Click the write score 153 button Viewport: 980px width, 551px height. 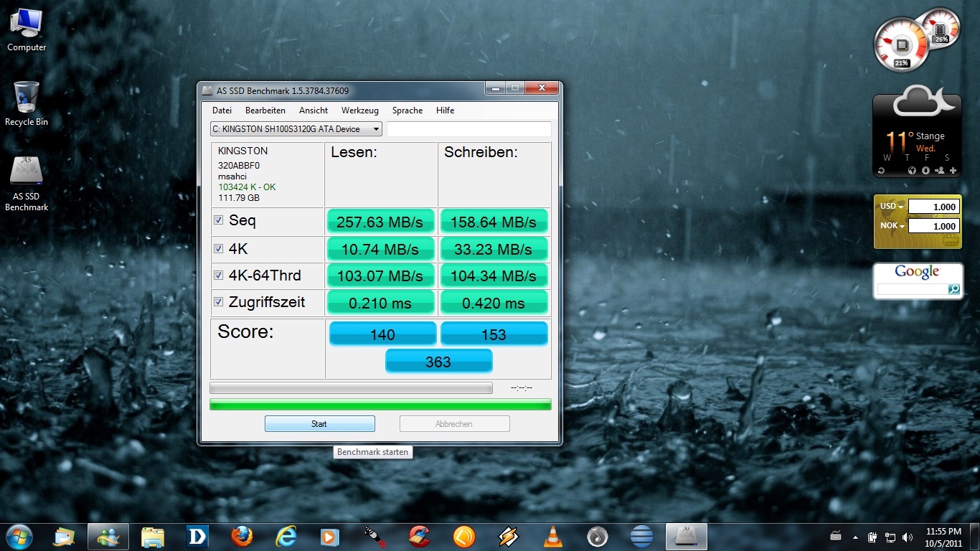(494, 334)
